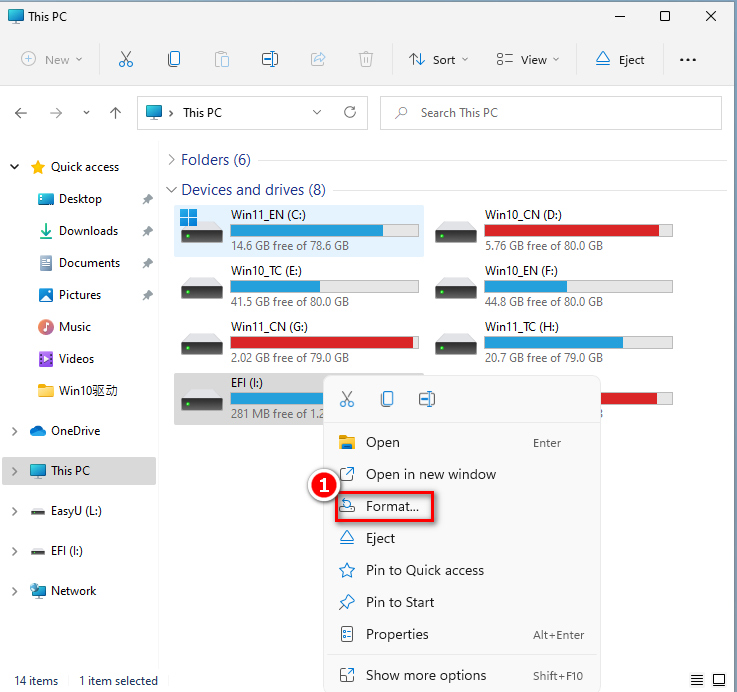Open Documents in Quick access

point(89,263)
